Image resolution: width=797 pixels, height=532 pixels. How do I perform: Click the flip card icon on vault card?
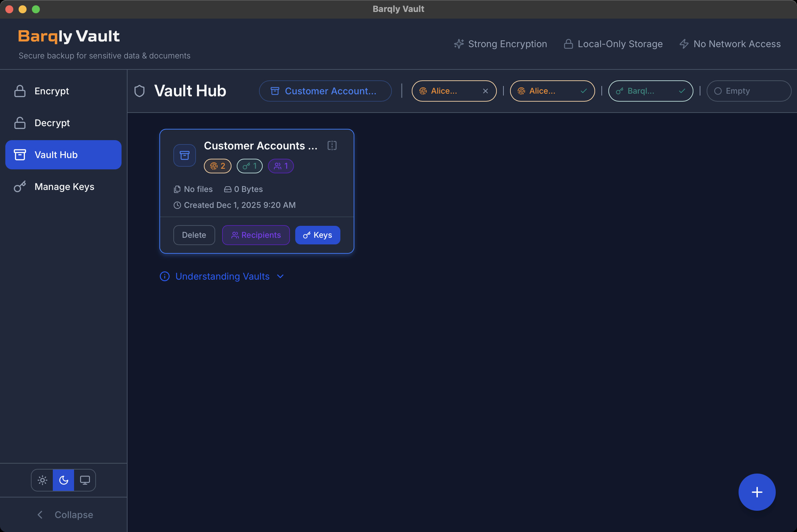pos(332,145)
